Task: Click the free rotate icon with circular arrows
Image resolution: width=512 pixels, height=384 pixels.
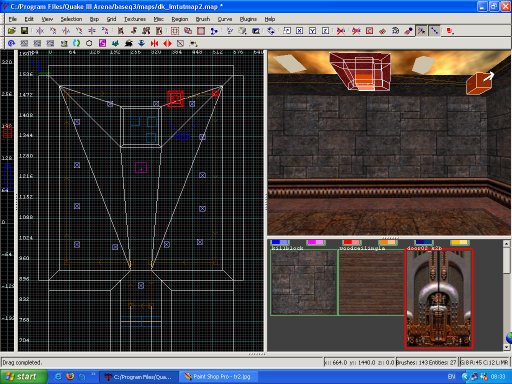Action: coord(271,31)
